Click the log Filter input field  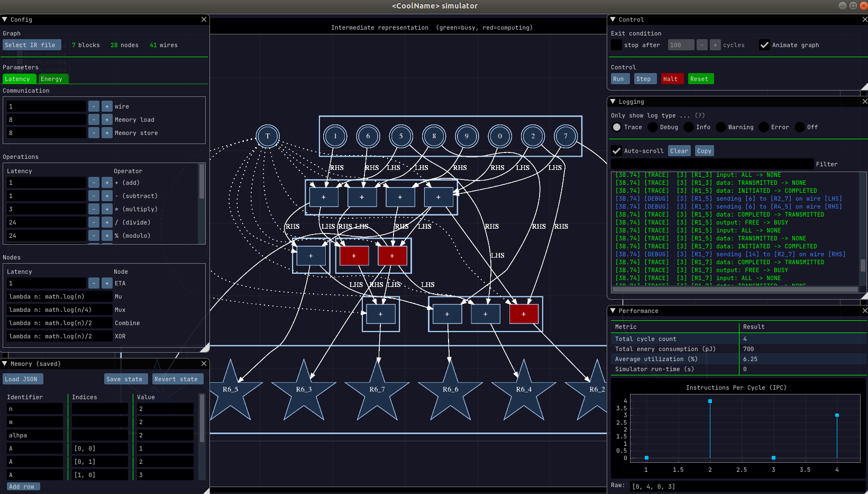click(712, 164)
